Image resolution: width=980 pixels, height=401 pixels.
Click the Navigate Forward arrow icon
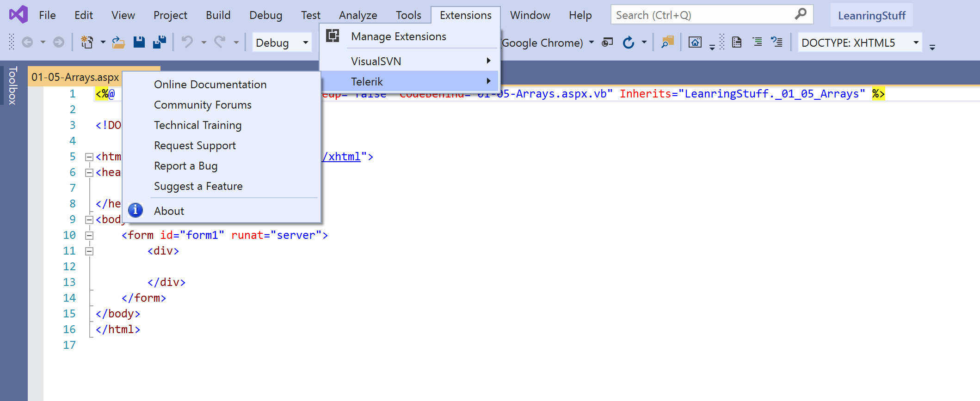(59, 43)
